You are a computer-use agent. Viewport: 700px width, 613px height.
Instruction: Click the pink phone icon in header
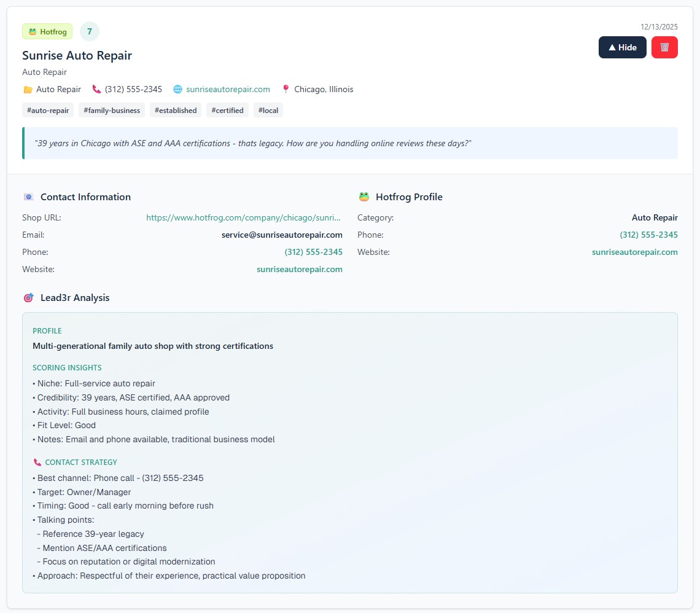[x=96, y=90]
